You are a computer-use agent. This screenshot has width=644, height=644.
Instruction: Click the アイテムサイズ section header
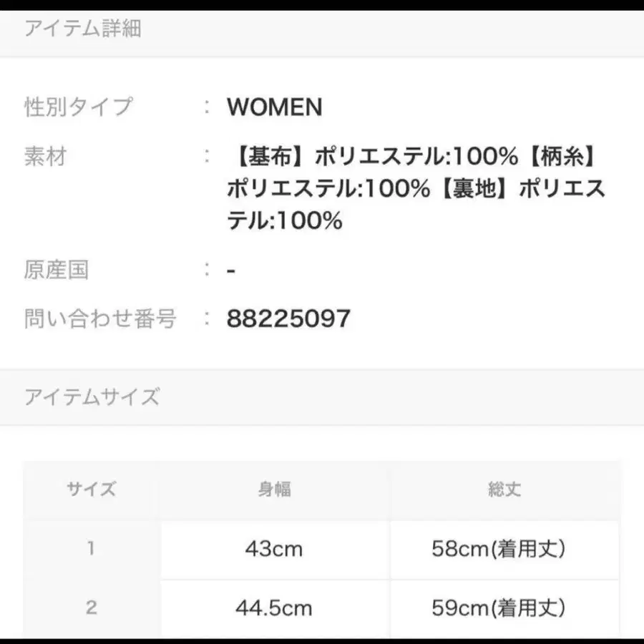pos(92,396)
